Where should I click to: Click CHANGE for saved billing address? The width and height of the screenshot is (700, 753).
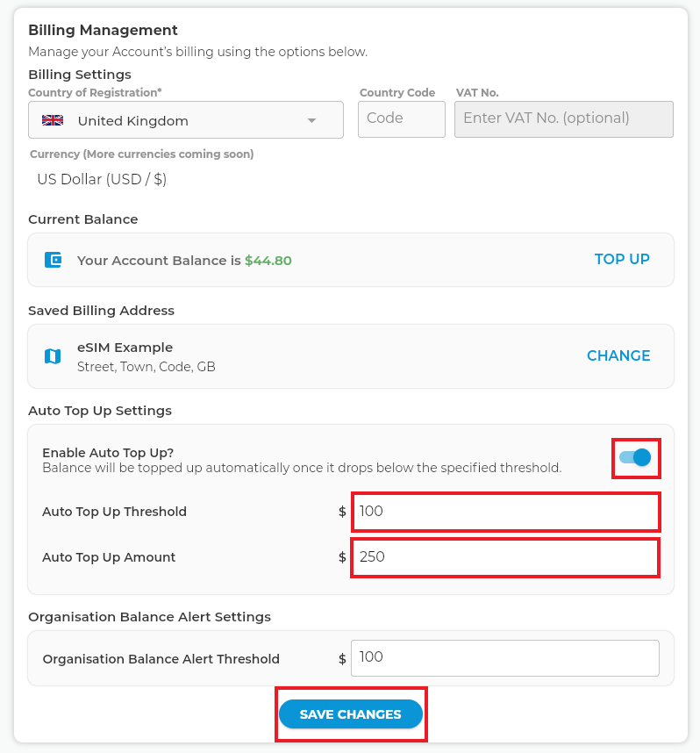click(618, 355)
